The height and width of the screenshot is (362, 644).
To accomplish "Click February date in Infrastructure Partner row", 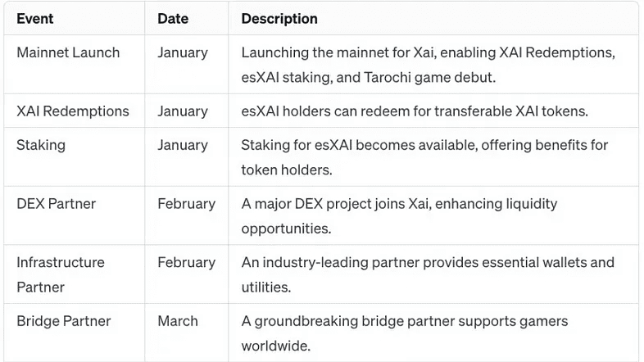I will point(187,263).
